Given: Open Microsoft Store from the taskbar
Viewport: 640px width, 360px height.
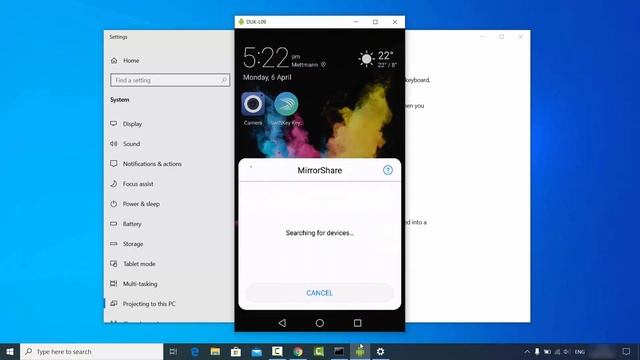Looking at the screenshot, I should pyautogui.click(x=236, y=351).
